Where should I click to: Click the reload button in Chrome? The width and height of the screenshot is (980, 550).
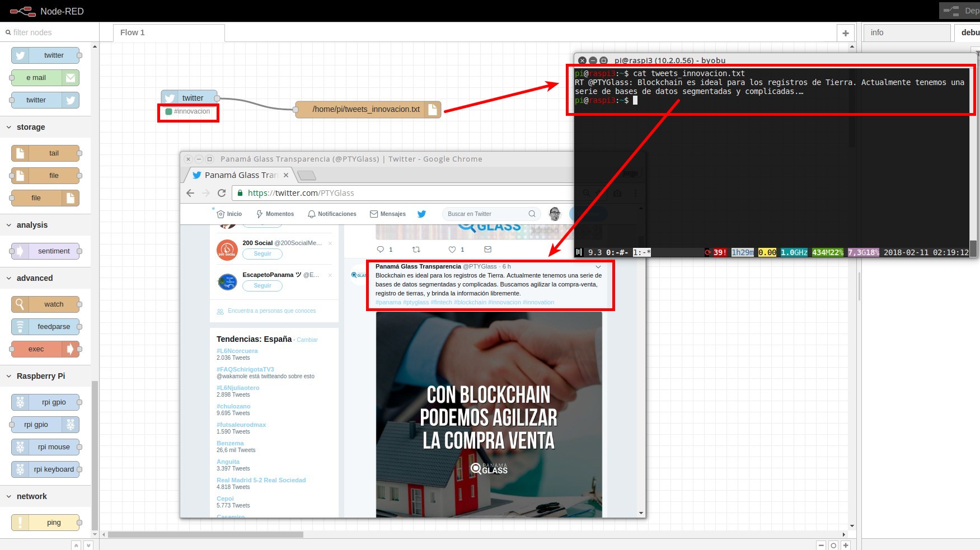(x=222, y=193)
